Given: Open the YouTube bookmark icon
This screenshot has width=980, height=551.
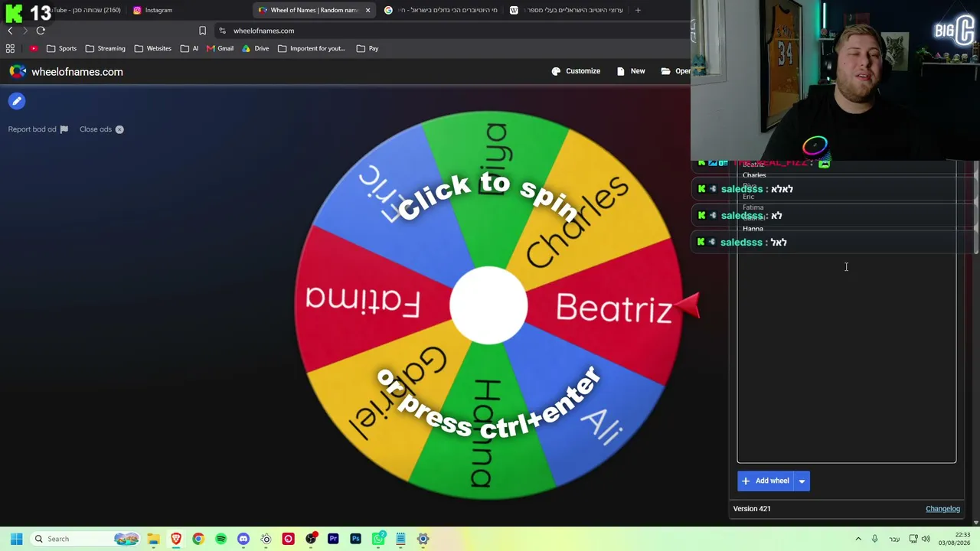Looking at the screenshot, I should click(34, 48).
